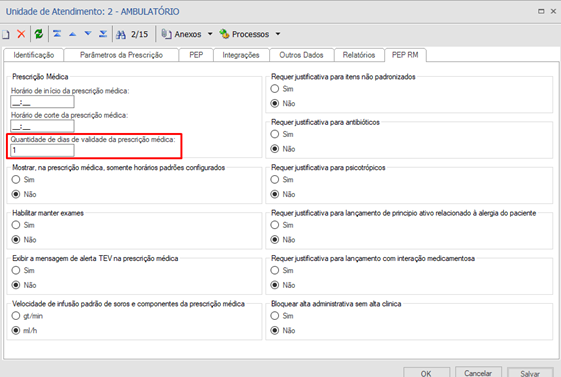Maximize the Unidade de Atendimento window
The height and width of the screenshot is (377, 561).
(x=541, y=11)
